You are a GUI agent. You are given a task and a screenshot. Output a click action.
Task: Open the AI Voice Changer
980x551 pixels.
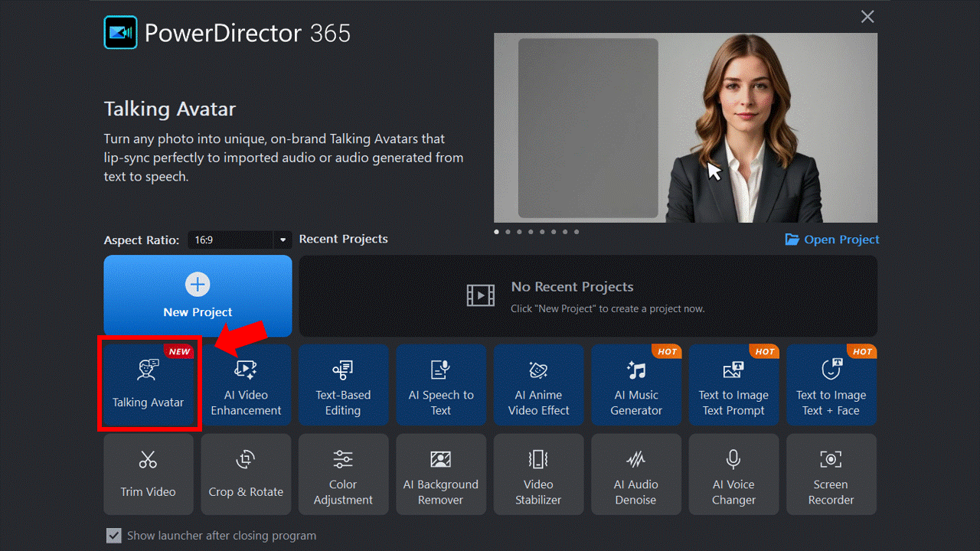733,474
